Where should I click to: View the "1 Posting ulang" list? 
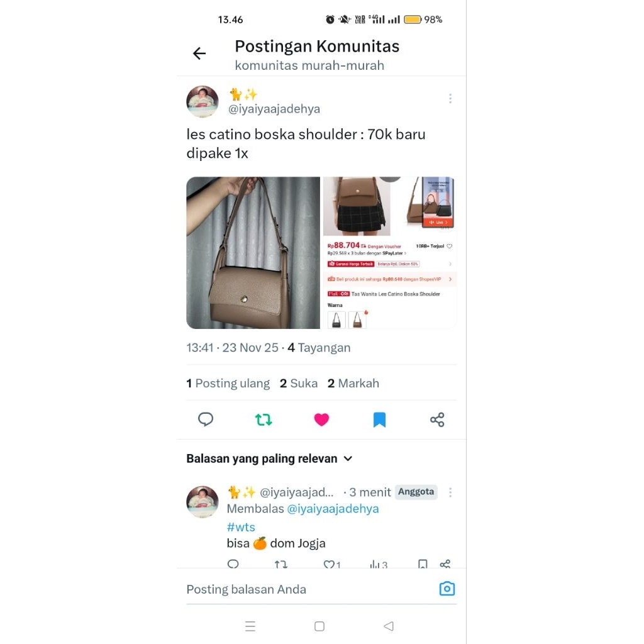[x=228, y=383]
